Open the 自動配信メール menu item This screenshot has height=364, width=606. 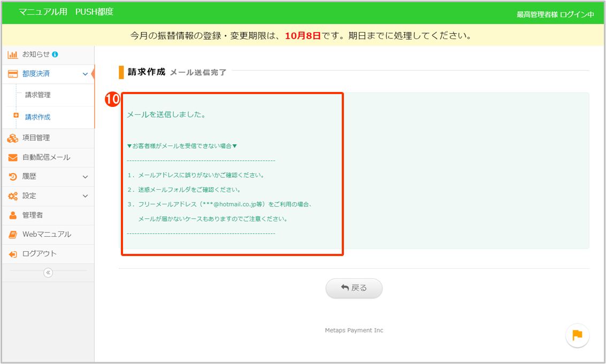[x=46, y=158]
